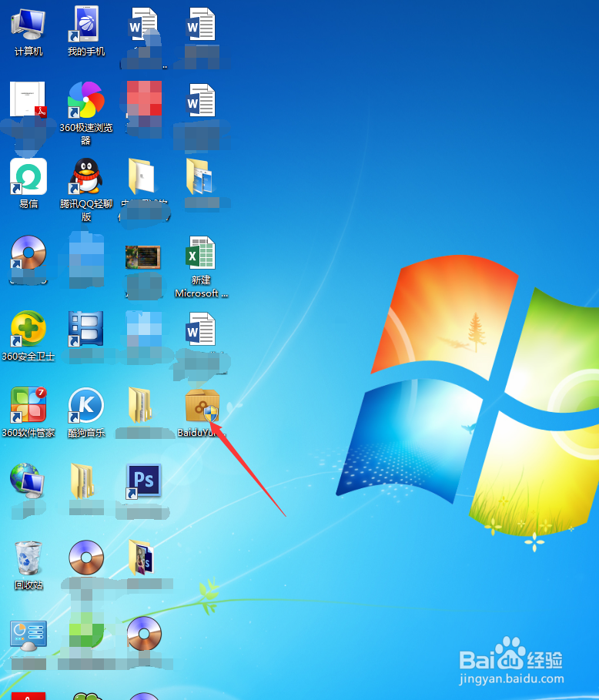
Task: Select the BaiduYun installer icon
Action: click(202, 405)
